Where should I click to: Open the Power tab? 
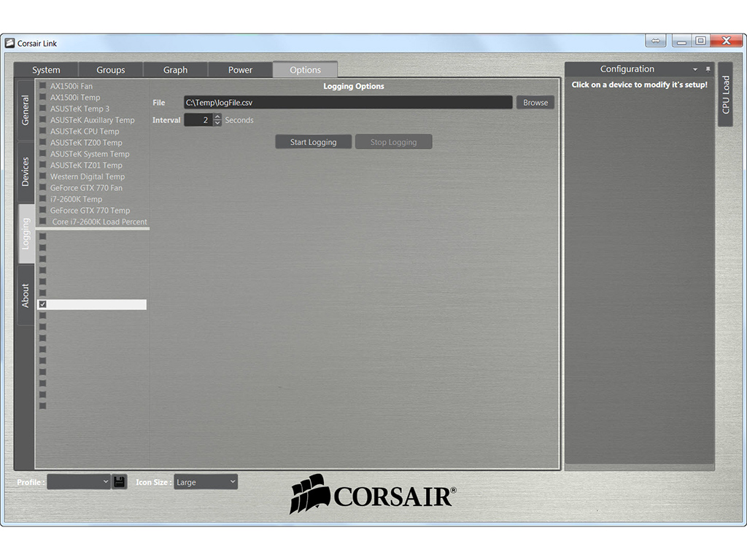240,69
